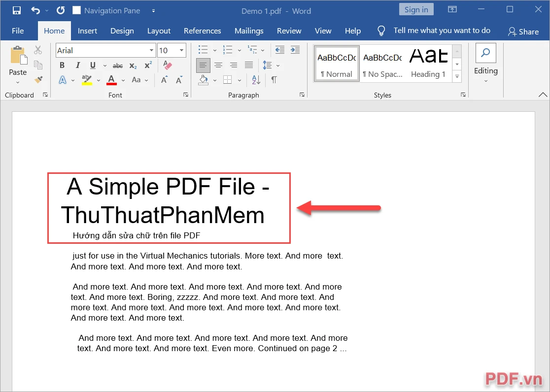Expand the Styles gallery More arrow
Screen dimensions: 550x392
tap(457, 76)
